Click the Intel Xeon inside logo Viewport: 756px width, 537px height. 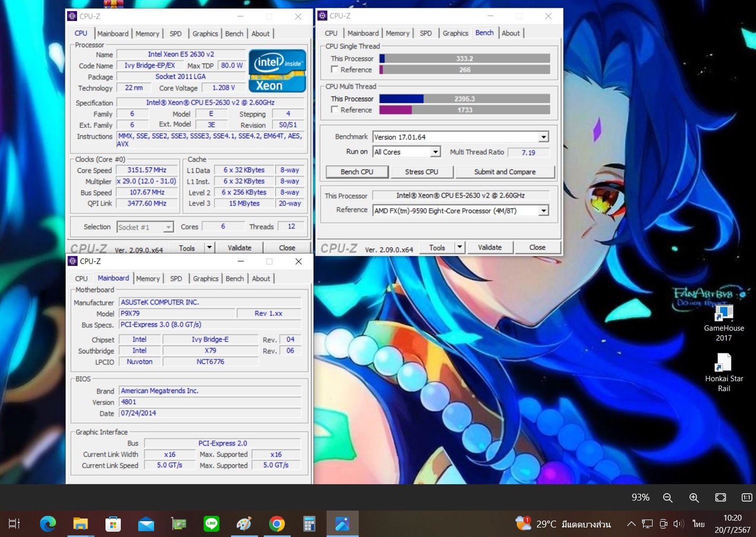[277, 71]
